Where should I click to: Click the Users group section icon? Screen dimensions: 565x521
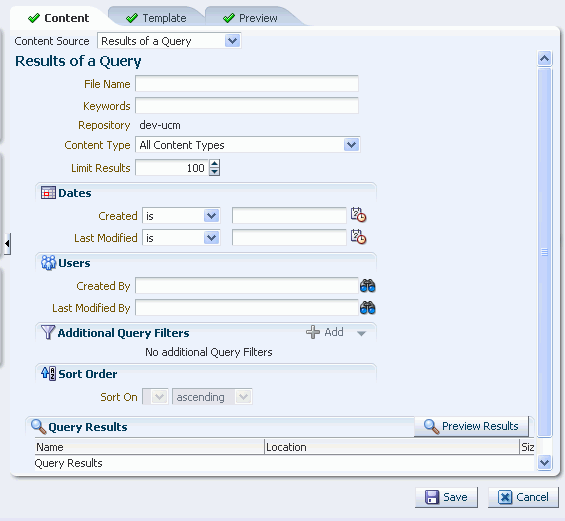coord(48,263)
